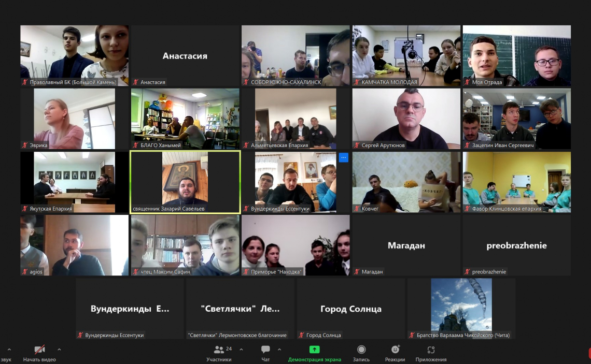Select the священник Захарий Савельев video tile
This screenshot has height=364, width=591.
(x=185, y=181)
